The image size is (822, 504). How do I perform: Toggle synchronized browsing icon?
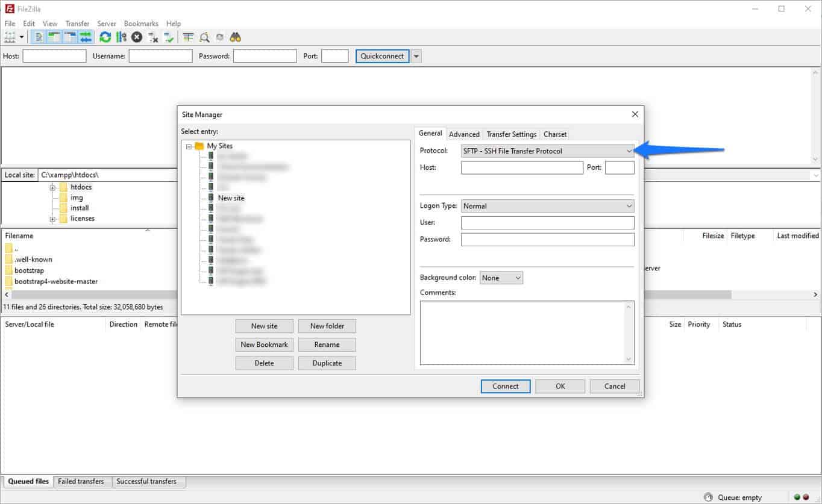tap(220, 37)
